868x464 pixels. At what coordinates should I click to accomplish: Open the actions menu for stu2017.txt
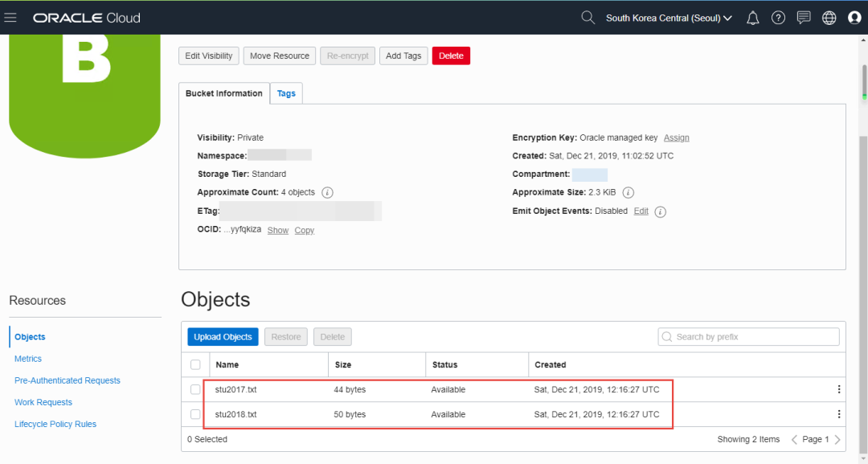tap(839, 390)
